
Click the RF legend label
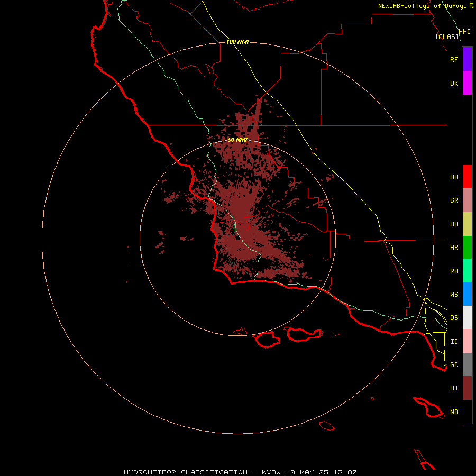click(x=454, y=59)
